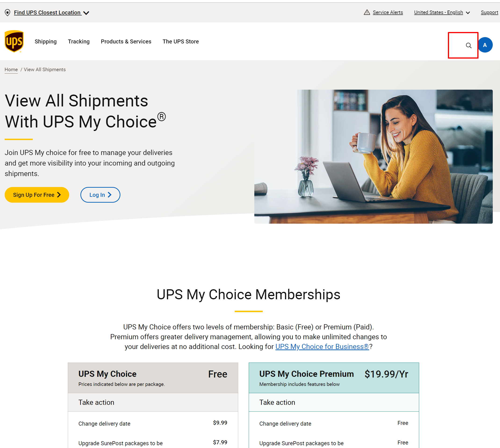500x448 pixels.
Task: Follow the Home breadcrumb link
Action: [x=11, y=70]
